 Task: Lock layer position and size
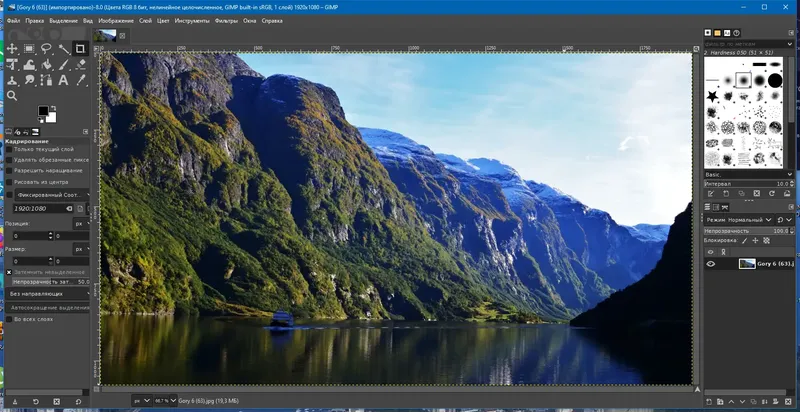pos(755,240)
